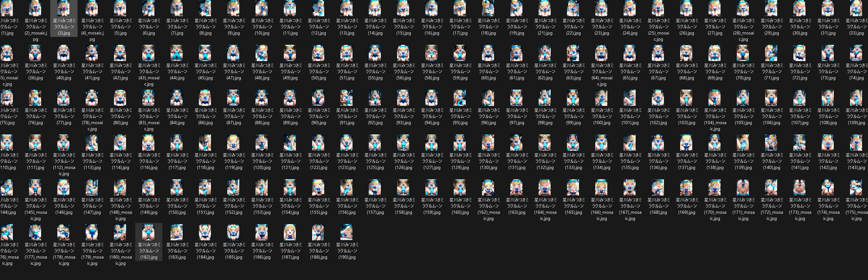The width and height of the screenshot is (868, 280).
Task: Click the file name ending (71).jpg
Action: pos(771,72)
